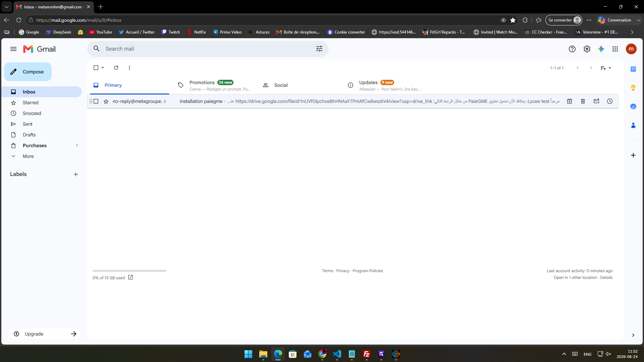Screen dimensions: 644x362
Task: Open Google apps grid
Action: click(x=615, y=49)
